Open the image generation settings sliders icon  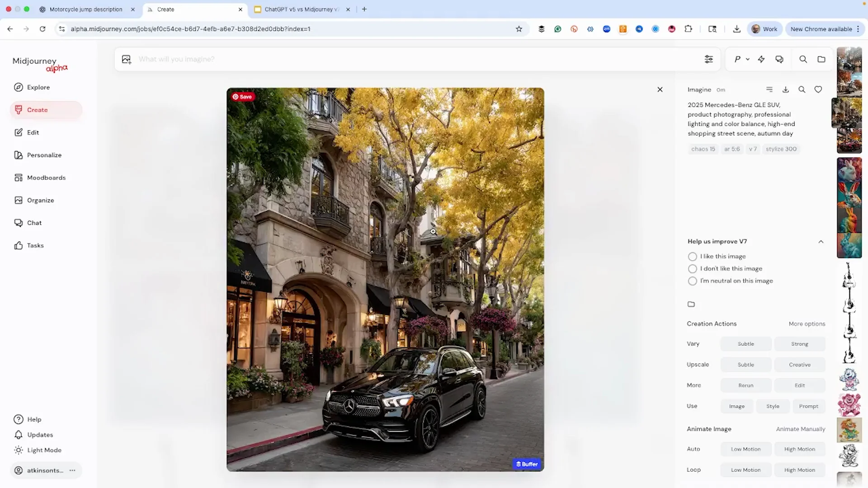(x=708, y=59)
